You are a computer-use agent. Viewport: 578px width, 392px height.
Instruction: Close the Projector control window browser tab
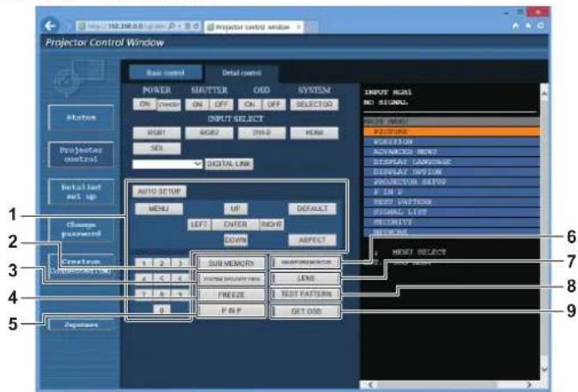(299, 27)
